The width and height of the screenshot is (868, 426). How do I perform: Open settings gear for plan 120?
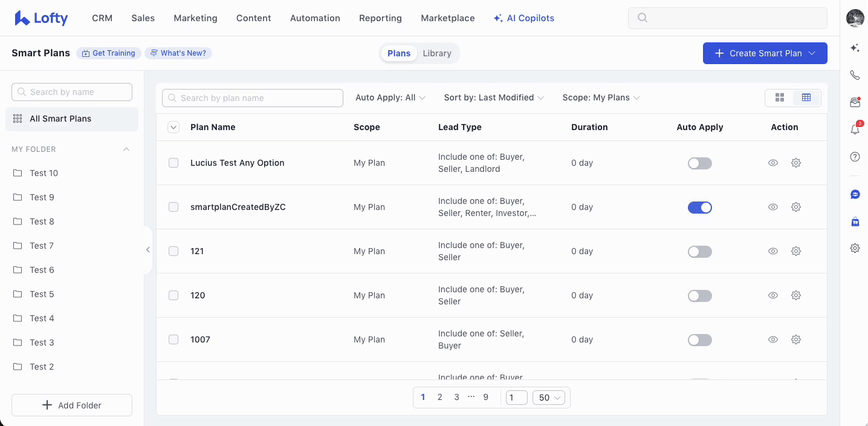(796, 295)
